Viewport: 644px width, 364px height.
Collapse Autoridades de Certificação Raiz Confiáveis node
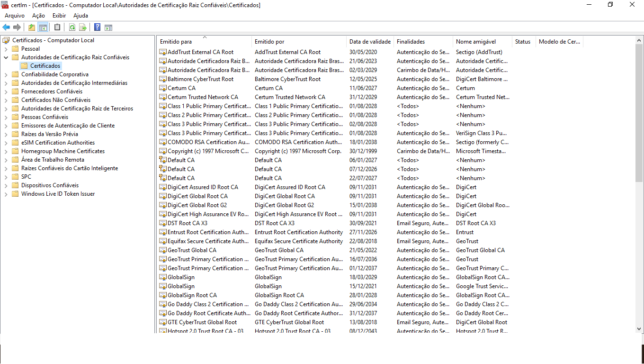(x=6, y=57)
